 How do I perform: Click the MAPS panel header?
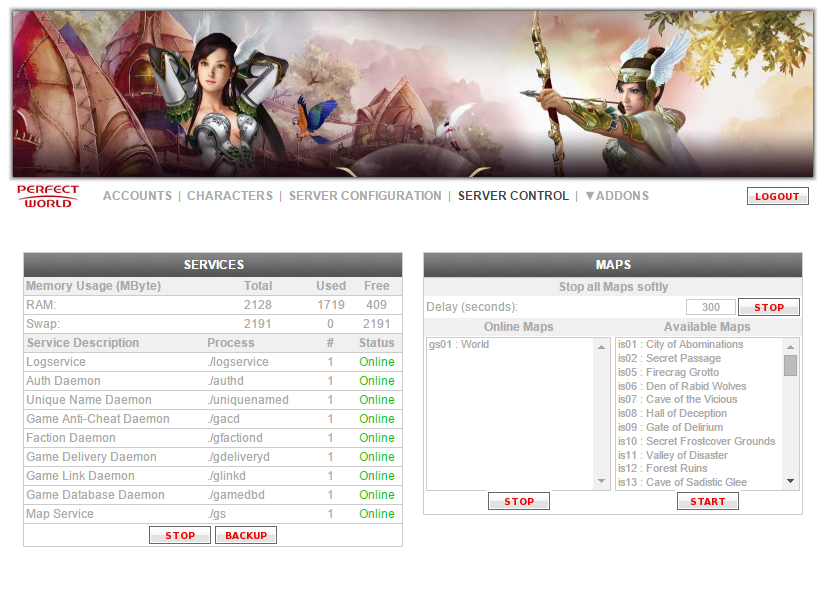point(613,264)
